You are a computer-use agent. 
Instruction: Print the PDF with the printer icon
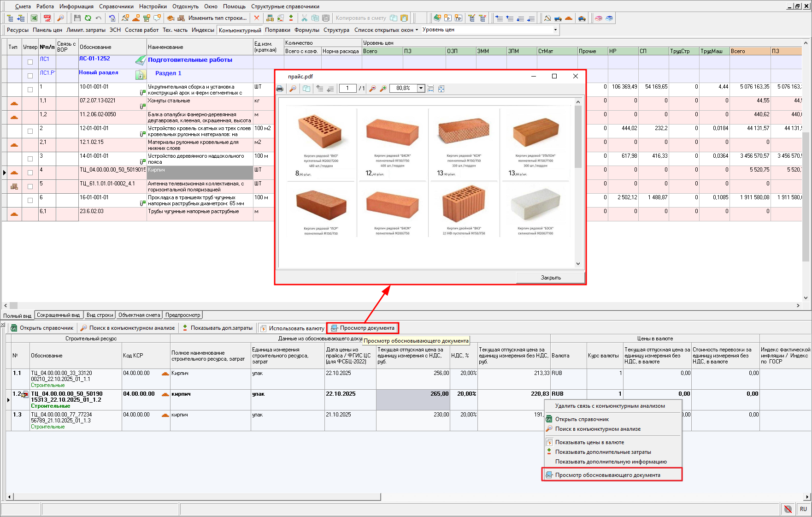pos(280,89)
